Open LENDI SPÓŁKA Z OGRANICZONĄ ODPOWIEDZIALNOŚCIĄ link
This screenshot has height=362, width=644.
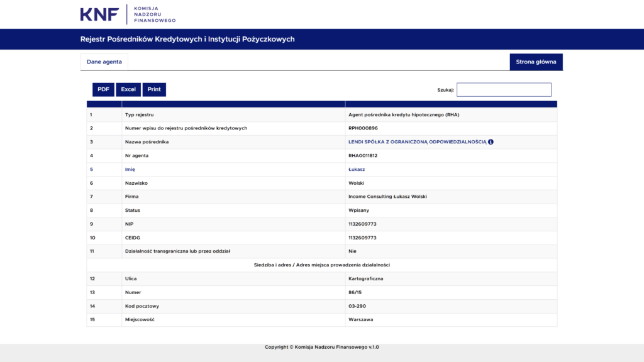click(x=418, y=142)
